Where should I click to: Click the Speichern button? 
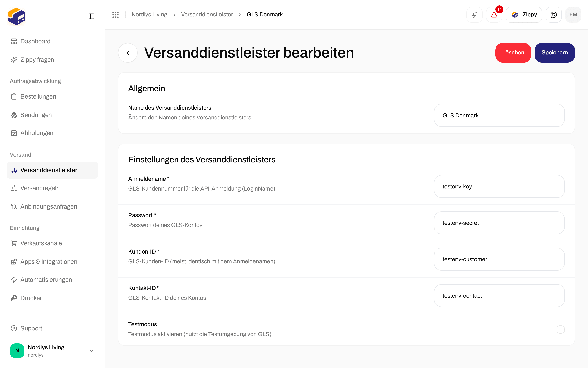point(555,53)
